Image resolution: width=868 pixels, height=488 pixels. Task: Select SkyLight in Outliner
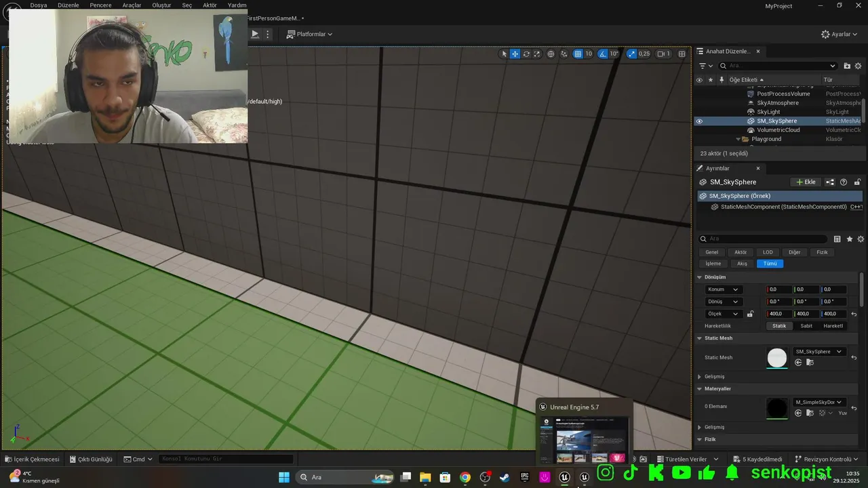768,112
